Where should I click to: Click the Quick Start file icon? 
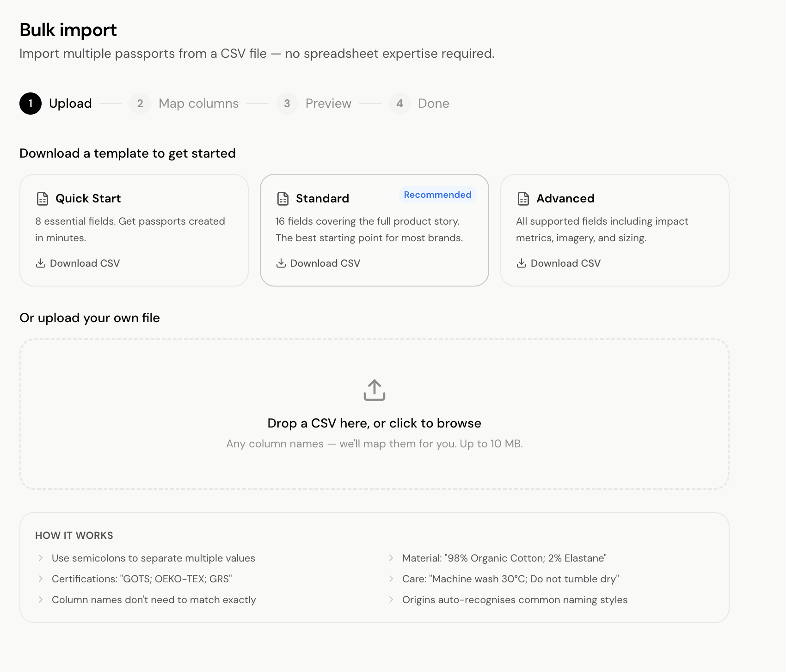[43, 199]
